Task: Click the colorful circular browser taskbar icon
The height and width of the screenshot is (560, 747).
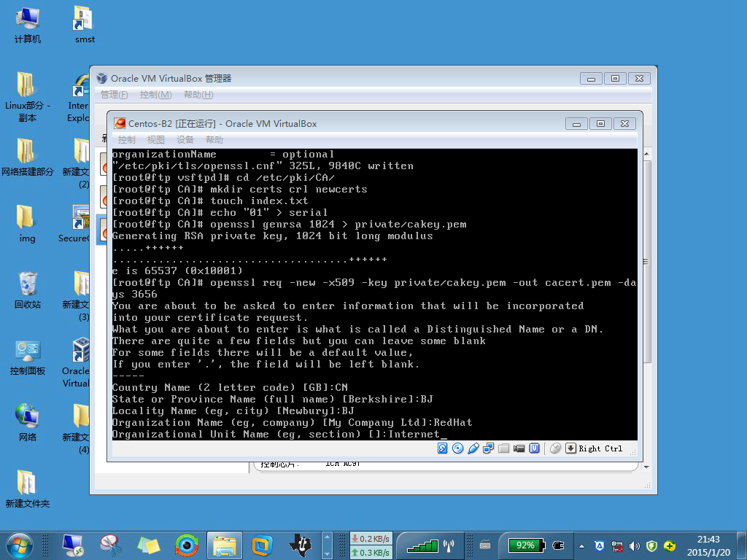Action: 187,545
